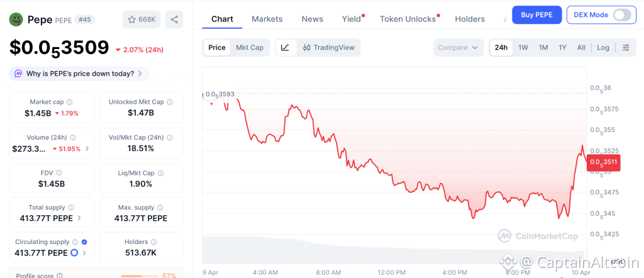
Task: Click the Holders info icon
Action: 154,242
